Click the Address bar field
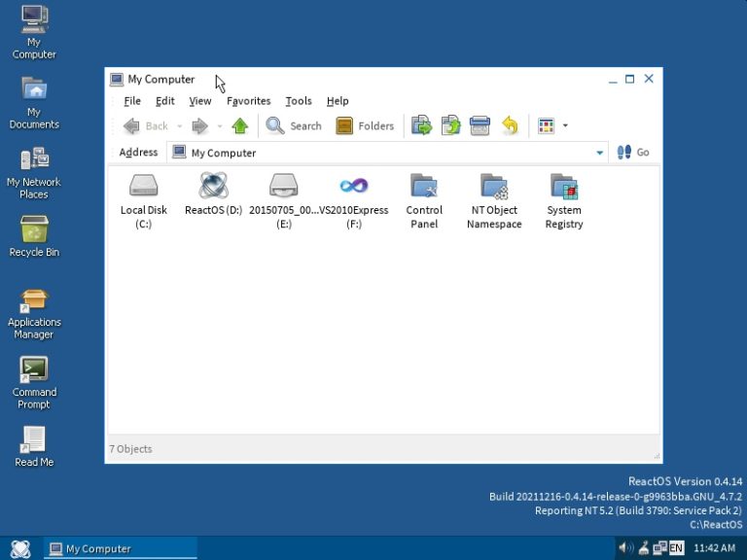The image size is (747, 560). tap(387, 153)
